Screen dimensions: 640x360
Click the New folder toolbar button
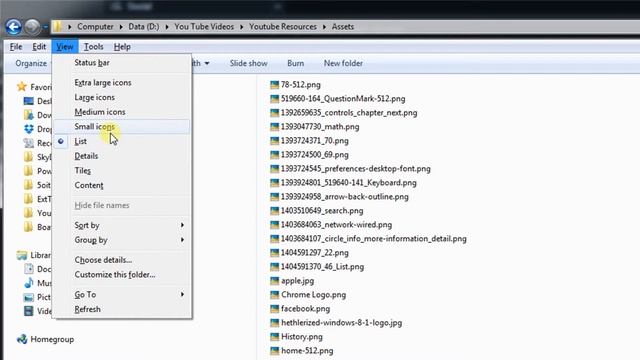(343, 63)
